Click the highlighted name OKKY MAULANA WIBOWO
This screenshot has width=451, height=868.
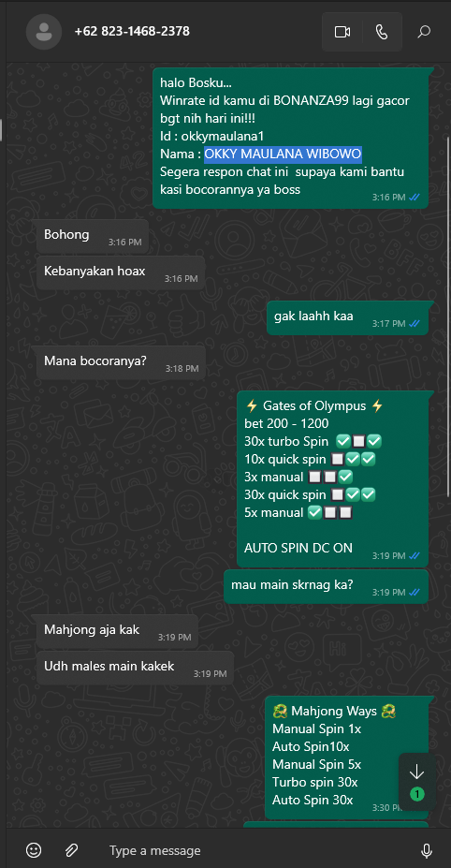click(x=284, y=154)
